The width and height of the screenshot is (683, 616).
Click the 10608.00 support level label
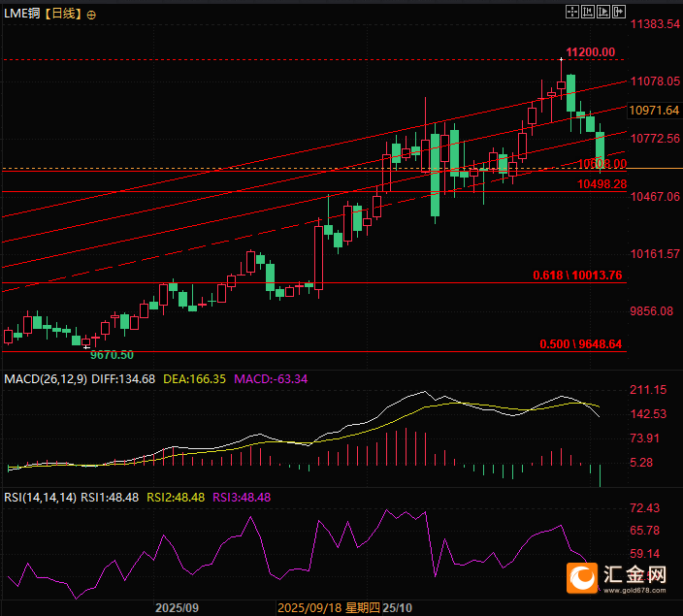(x=602, y=164)
